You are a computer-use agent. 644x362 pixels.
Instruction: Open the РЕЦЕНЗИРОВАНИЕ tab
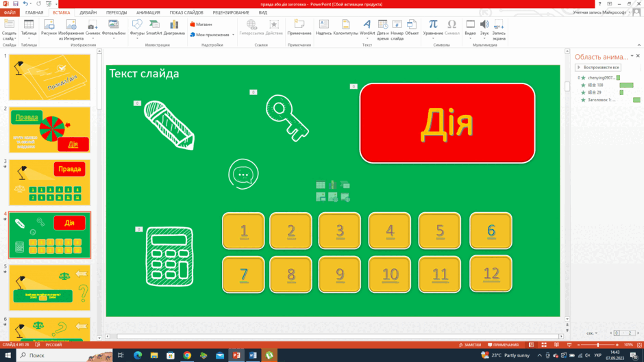coord(231,13)
